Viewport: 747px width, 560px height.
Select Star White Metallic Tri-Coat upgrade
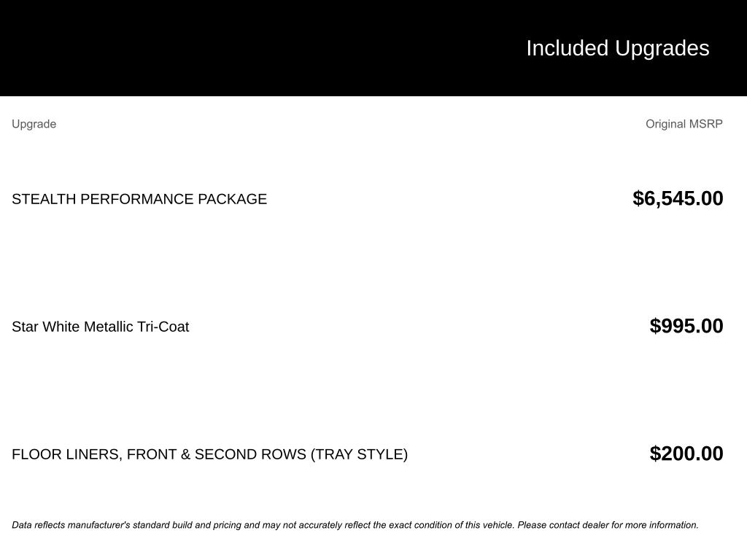coord(100,327)
